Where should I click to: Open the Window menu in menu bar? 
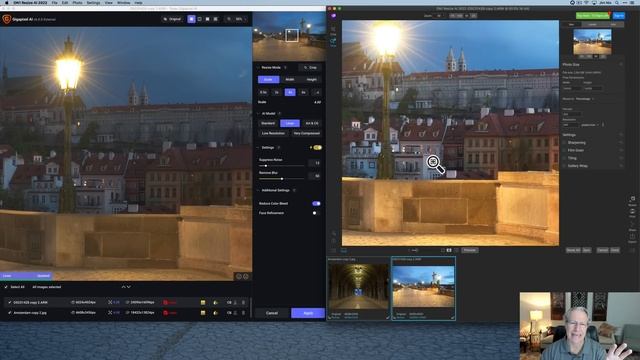(124, 2)
